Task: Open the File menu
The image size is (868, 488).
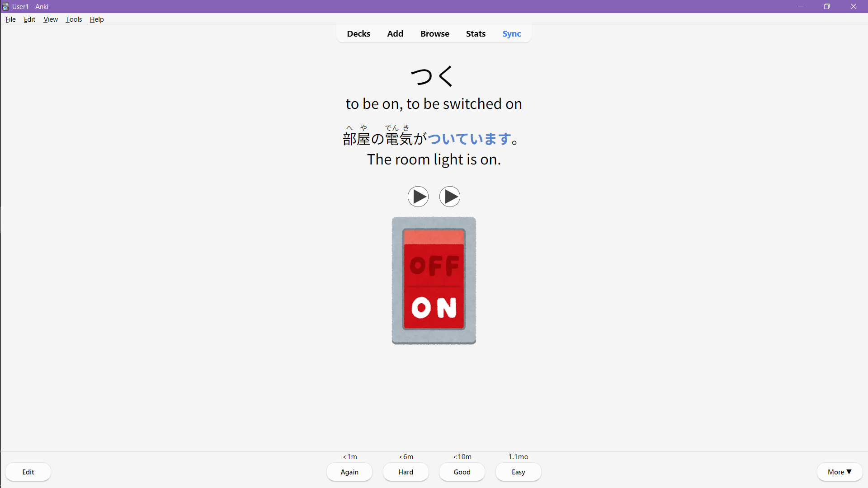Action: click(10, 19)
